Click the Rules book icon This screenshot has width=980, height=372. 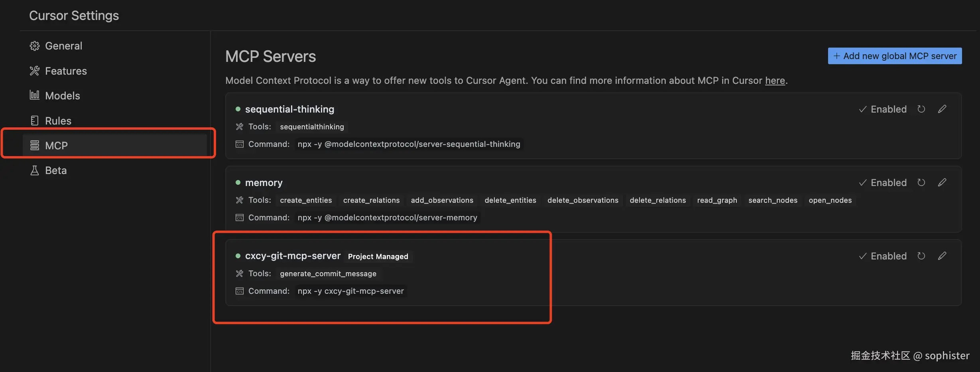click(35, 121)
